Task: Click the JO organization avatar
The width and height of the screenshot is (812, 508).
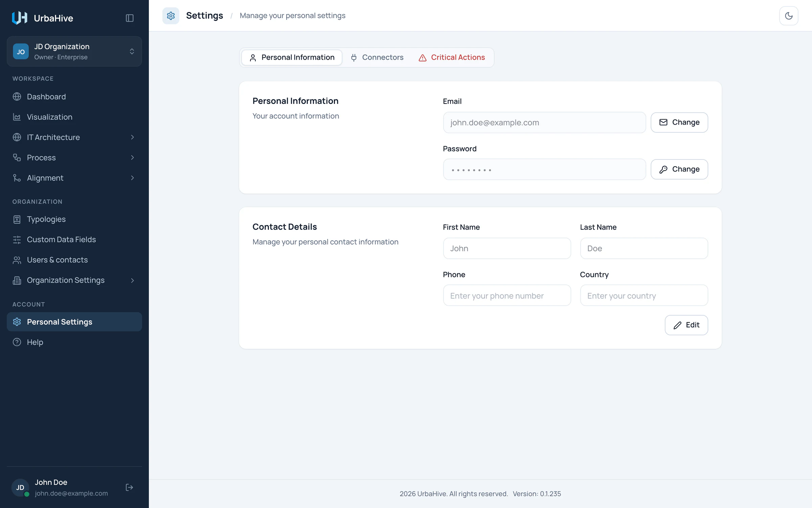Action: pyautogui.click(x=21, y=51)
